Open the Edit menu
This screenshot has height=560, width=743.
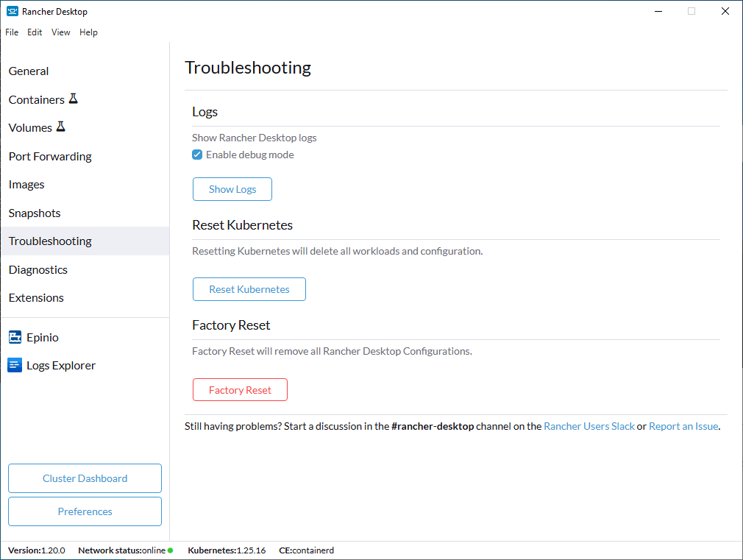[35, 32]
